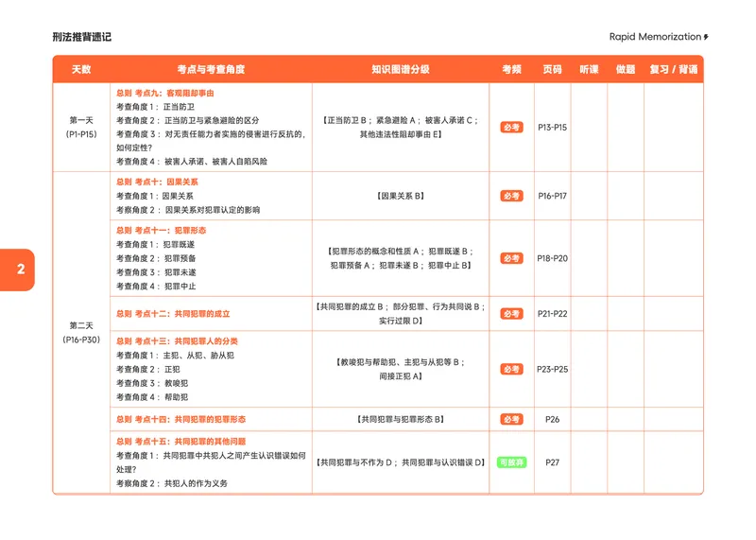Click the line 考查角度 2：犯罪预备
Screen dimensions: 756x540
pyautogui.click(x=155, y=258)
